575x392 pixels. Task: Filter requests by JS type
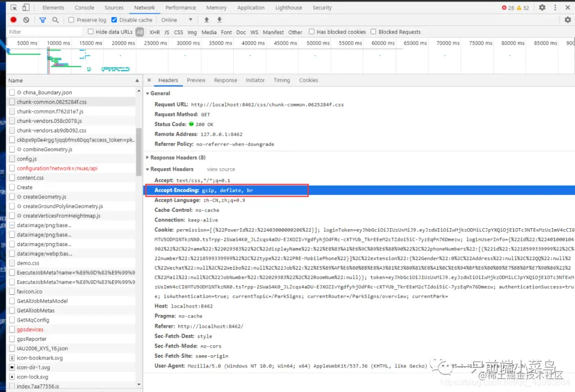167,32
